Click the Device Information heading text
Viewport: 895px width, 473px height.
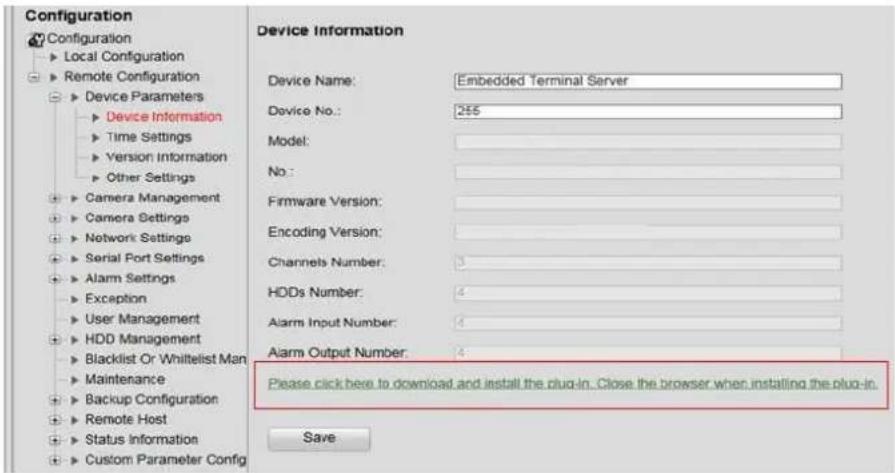[x=330, y=31]
